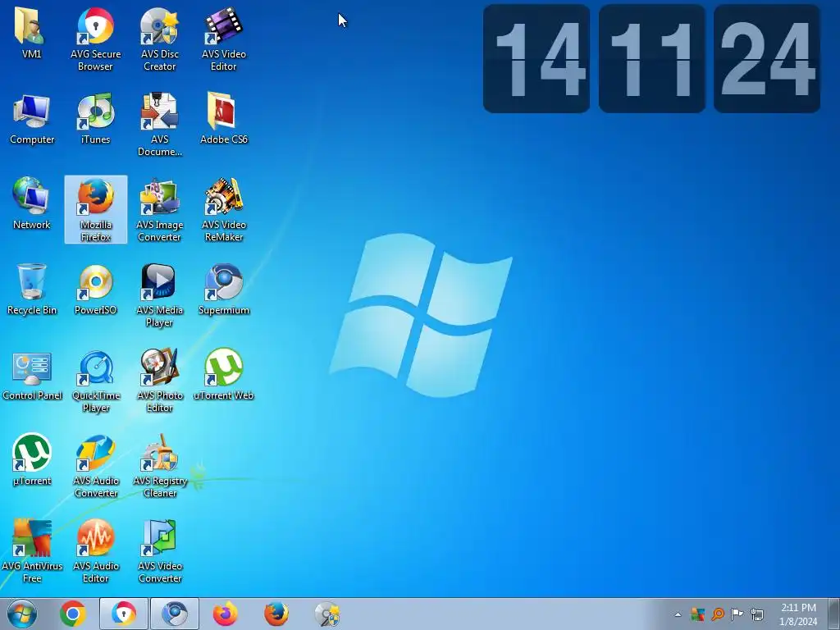
Task: Launch the classic-logo Firefox from the taskbar
Action: click(276, 614)
